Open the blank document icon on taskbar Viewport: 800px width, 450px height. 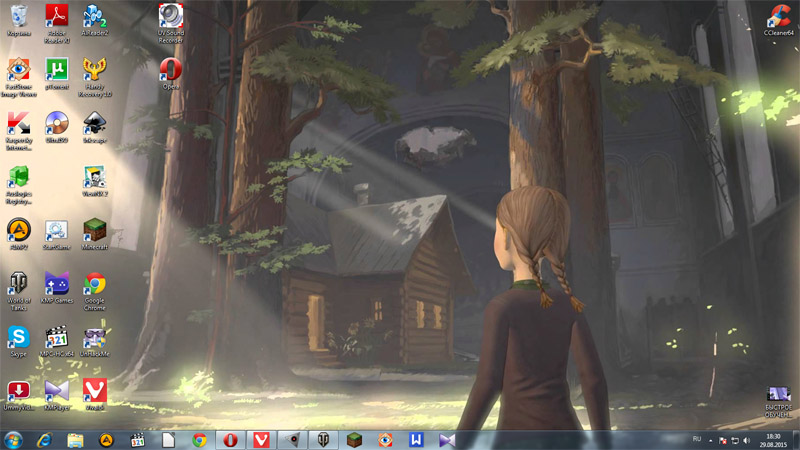[168, 440]
